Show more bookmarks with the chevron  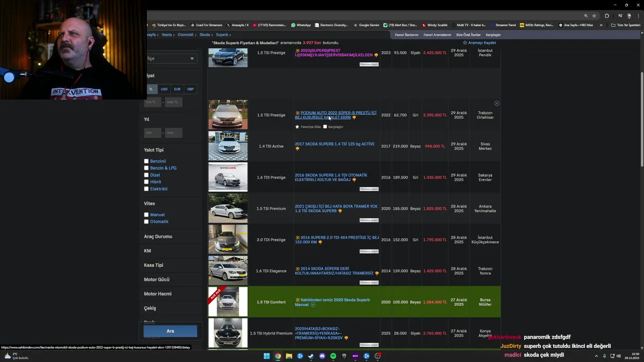(601, 25)
